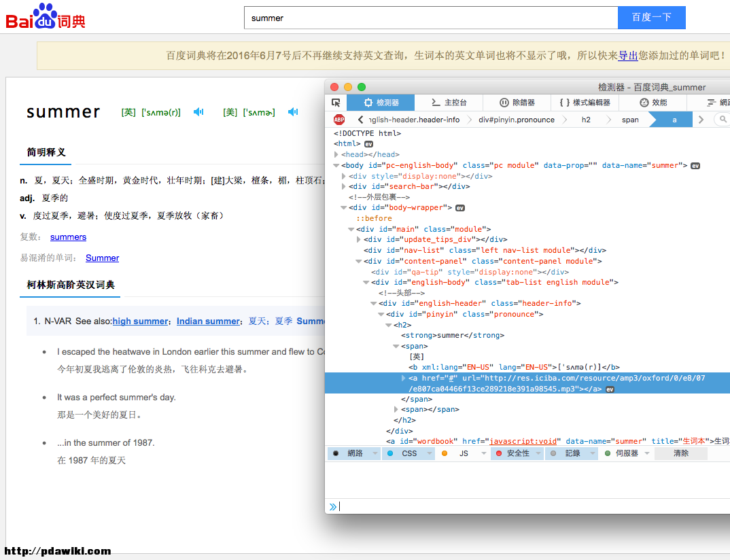Follow the high summer link

click(x=140, y=321)
